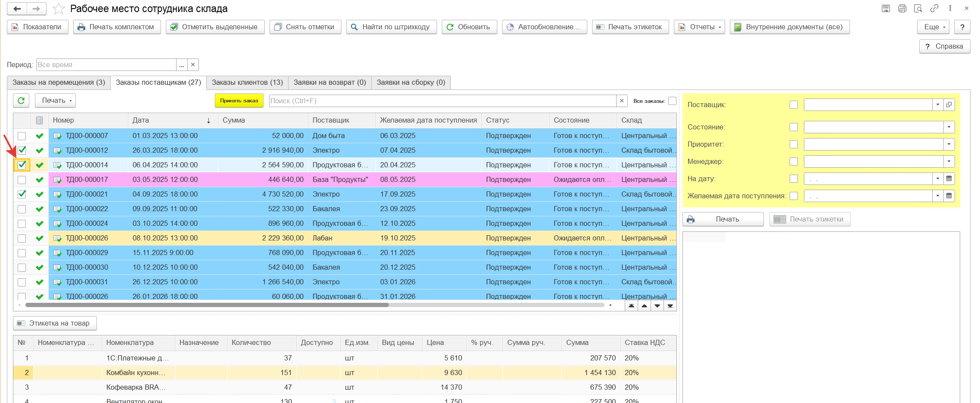Tick the Менеджер filter checkbox
Viewport: 980px width, 403px height.
click(x=794, y=162)
